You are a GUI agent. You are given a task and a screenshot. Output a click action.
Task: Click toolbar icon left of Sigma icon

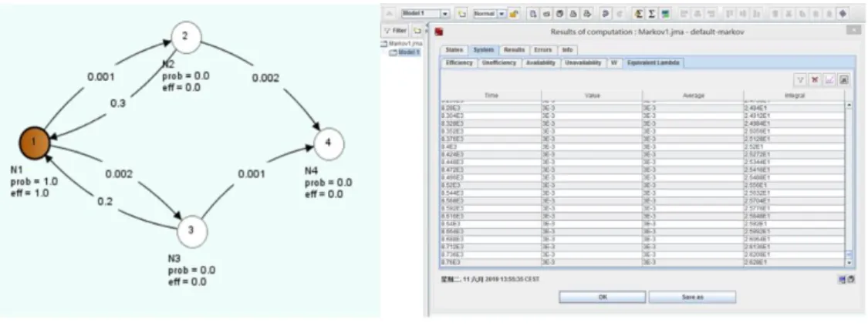[638, 14]
